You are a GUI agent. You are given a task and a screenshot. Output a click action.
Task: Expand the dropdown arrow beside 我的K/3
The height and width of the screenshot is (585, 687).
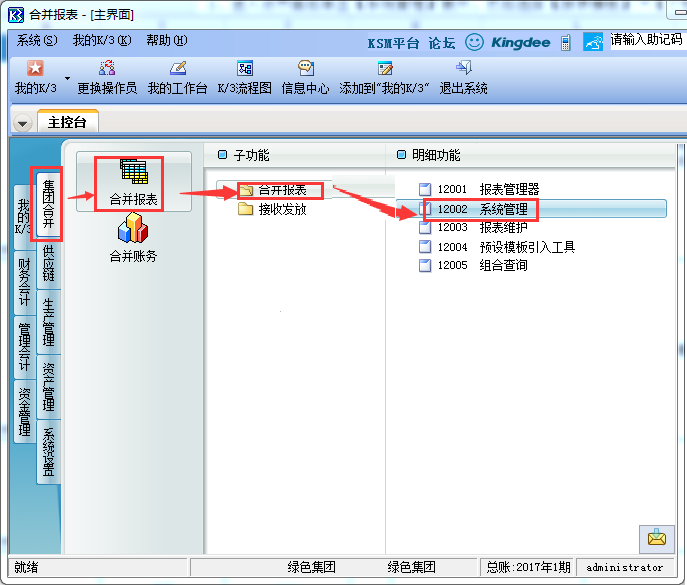[x=67, y=78]
